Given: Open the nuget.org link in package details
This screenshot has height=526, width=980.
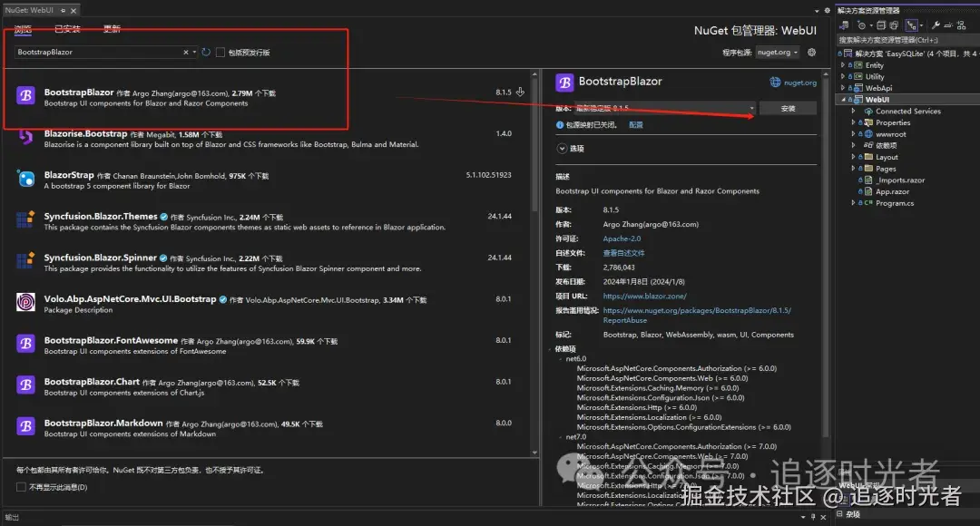Looking at the screenshot, I should pyautogui.click(x=800, y=83).
